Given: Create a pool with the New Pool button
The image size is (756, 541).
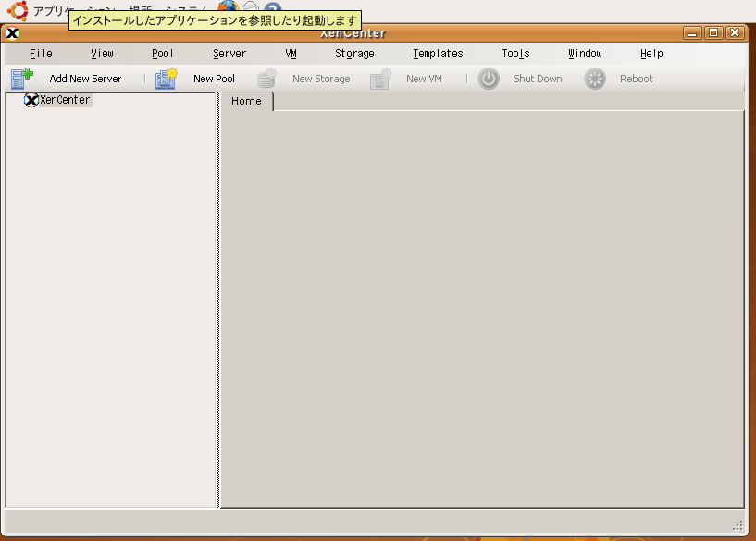Looking at the screenshot, I should tap(195, 79).
